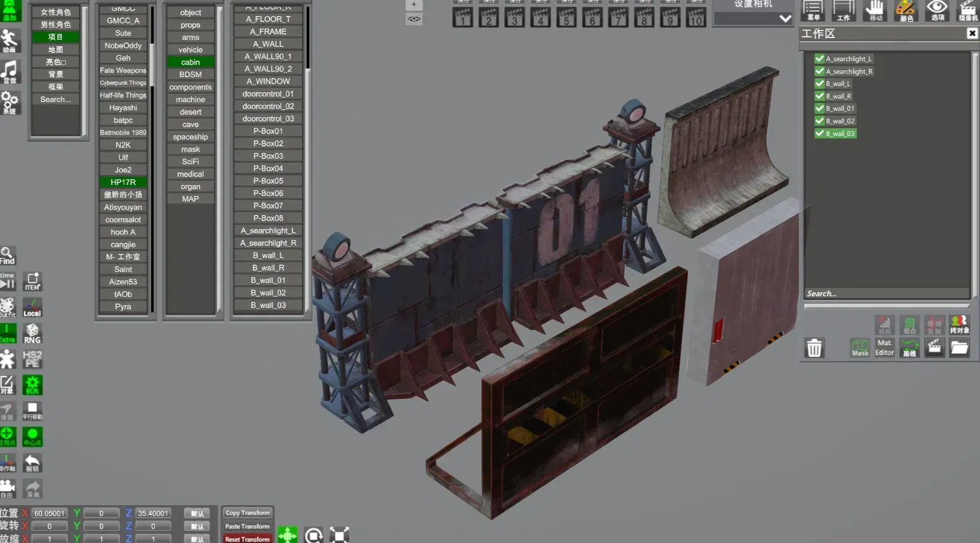Choose the cabin category entry

coord(190,62)
